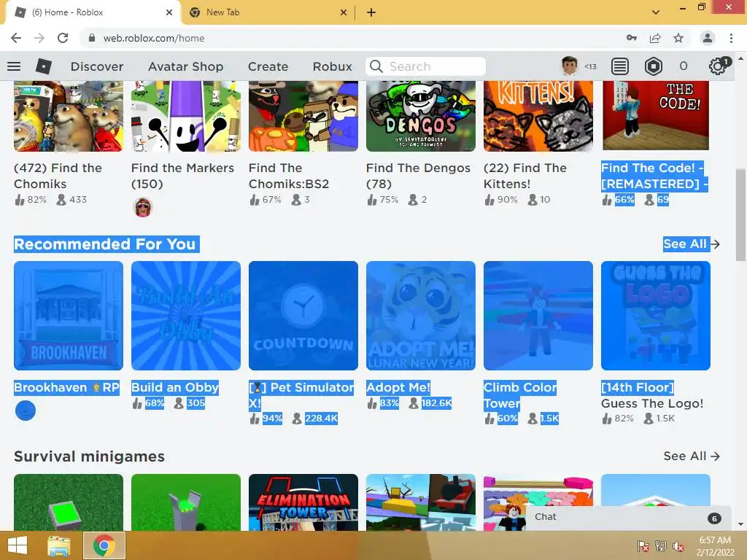This screenshot has width=747, height=560.
Task: Open the Create menu item
Action: coord(268,66)
